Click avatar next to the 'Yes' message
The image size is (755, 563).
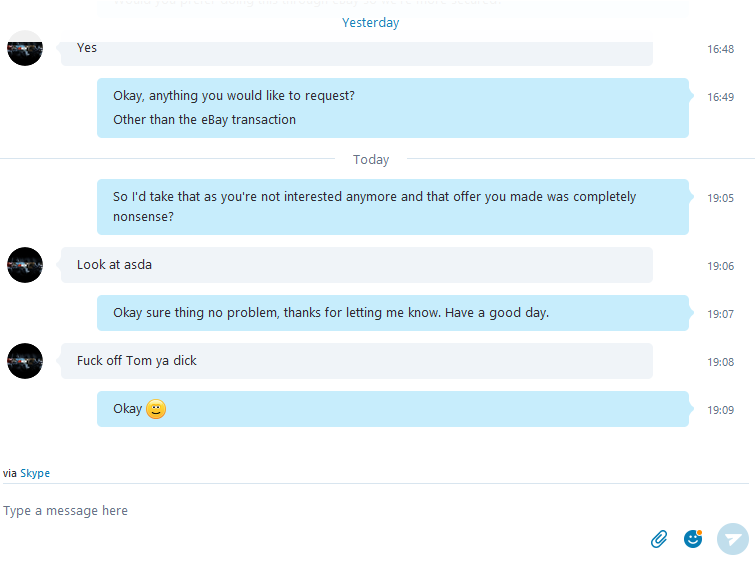(25, 48)
